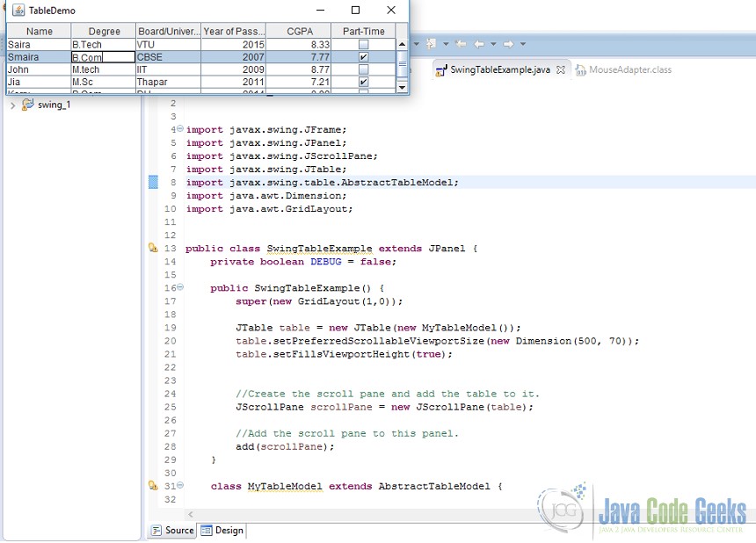Minimize the TableDemo window
756x543 pixels.
click(320, 11)
